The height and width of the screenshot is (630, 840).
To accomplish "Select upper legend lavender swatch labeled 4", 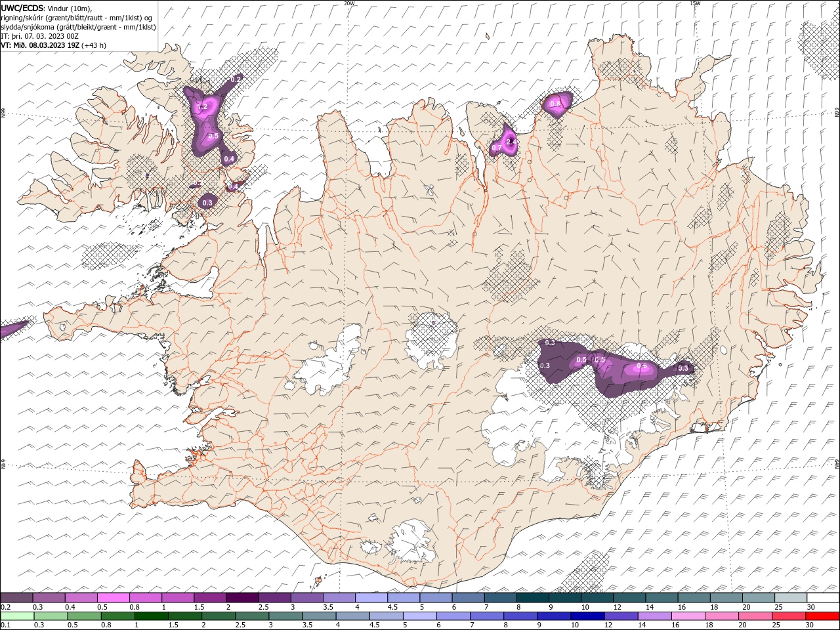I will tap(371, 598).
